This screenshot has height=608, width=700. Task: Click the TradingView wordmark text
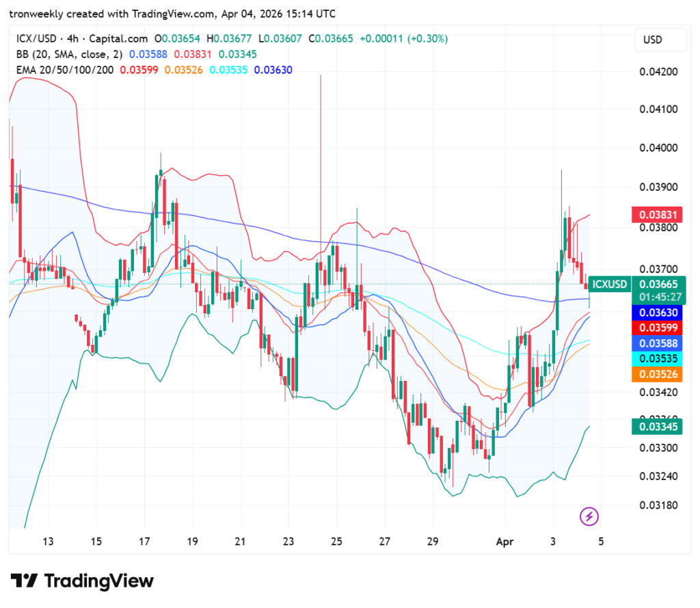click(x=100, y=581)
